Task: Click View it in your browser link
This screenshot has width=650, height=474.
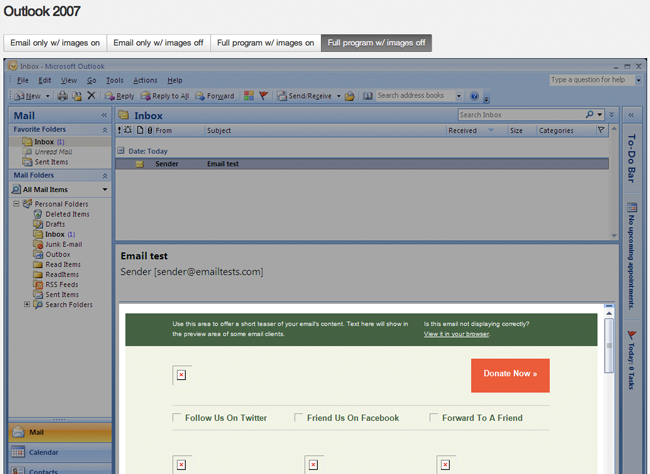Action: (456, 334)
